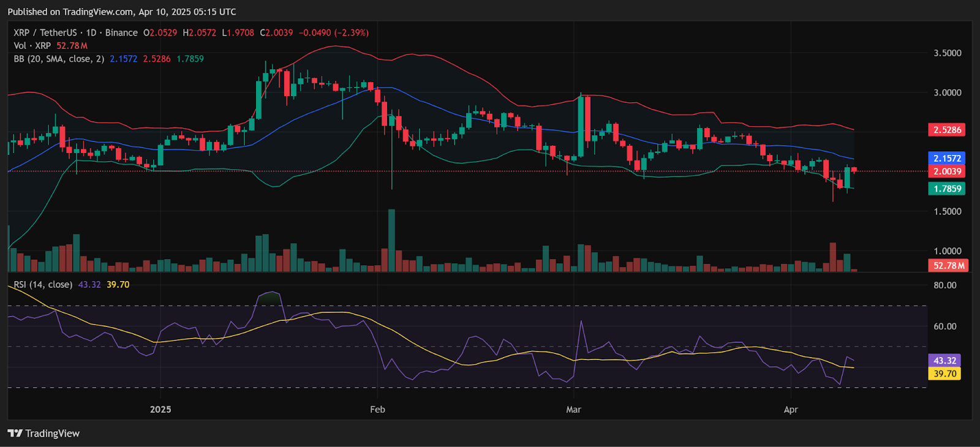Click the purple 43.32 RSI axis tag
Viewport: 980px width, 447px height.
pos(944,361)
